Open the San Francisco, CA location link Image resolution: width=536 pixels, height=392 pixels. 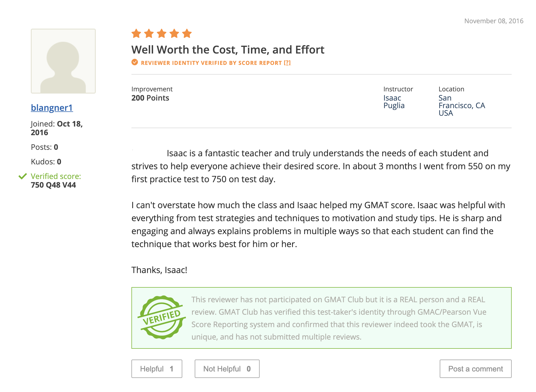[462, 105]
